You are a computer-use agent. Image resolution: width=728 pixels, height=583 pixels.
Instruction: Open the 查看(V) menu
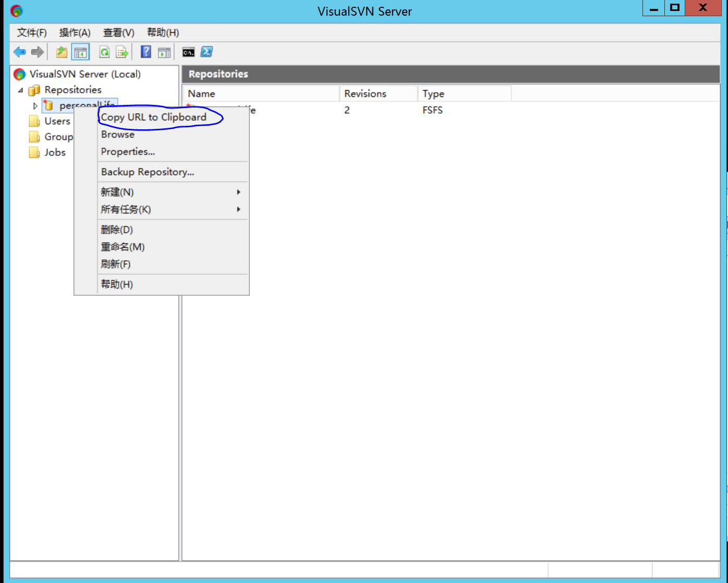click(x=118, y=33)
